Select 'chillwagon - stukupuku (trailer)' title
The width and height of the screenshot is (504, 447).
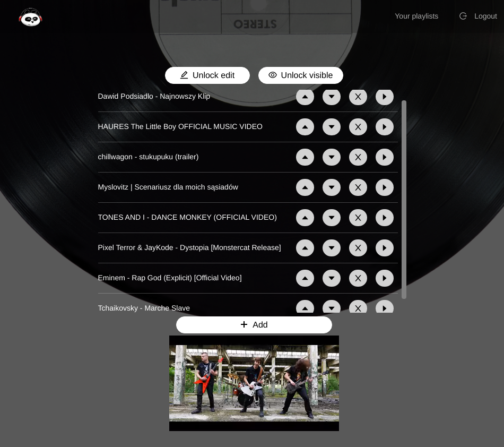click(x=148, y=157)
